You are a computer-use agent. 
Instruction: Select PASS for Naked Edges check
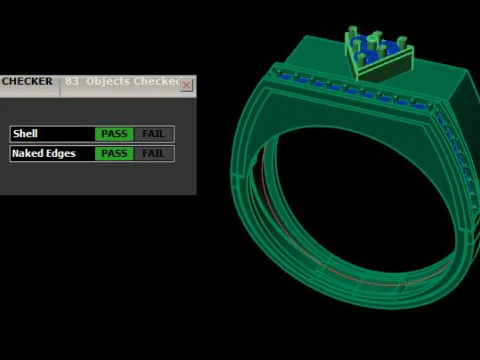114,154
